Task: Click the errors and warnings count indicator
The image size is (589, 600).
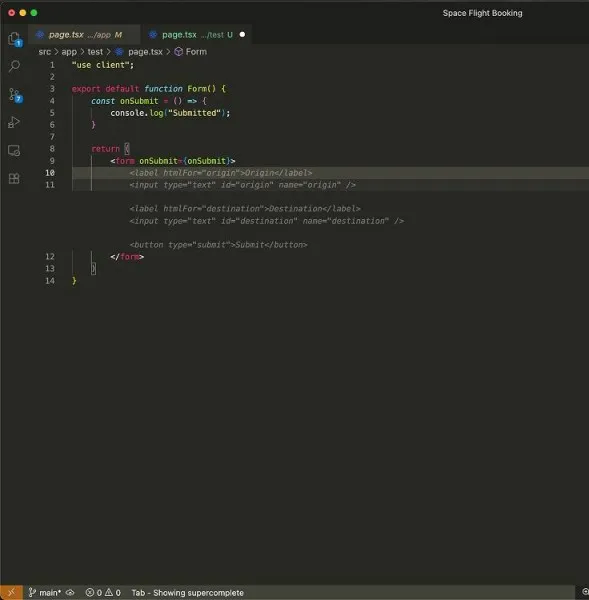Action: [x=103, y=592]
